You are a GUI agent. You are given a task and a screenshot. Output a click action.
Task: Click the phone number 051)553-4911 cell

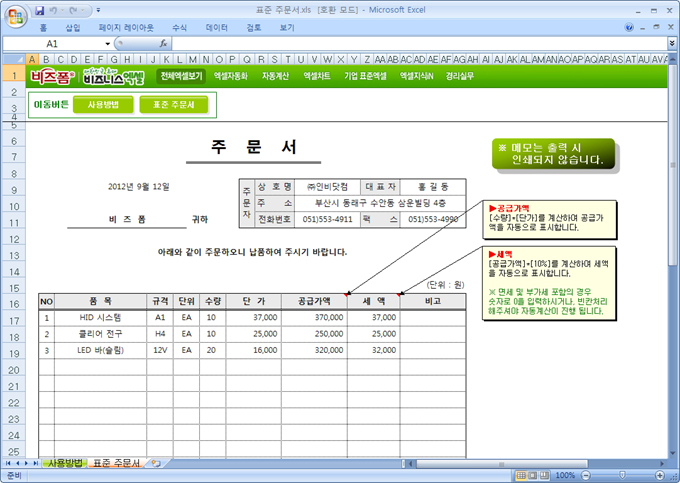327,219
